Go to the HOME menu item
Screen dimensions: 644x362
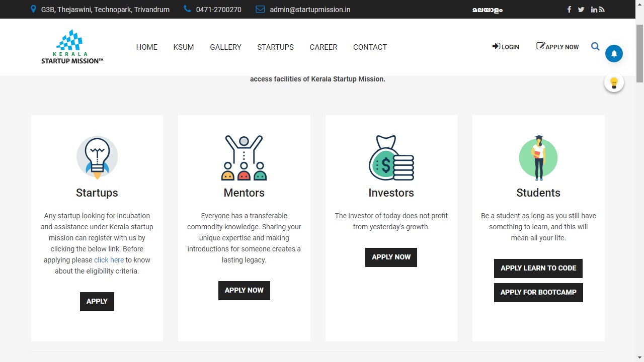pyautogui.click(x=146, y=47)
